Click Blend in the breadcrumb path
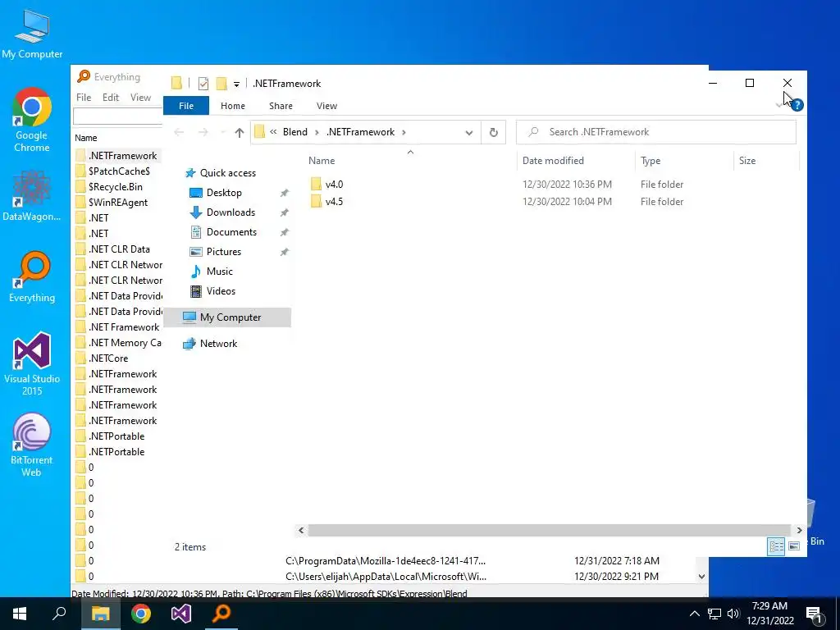The height and width of the screenshot is (630, 840). pos(294,132)
